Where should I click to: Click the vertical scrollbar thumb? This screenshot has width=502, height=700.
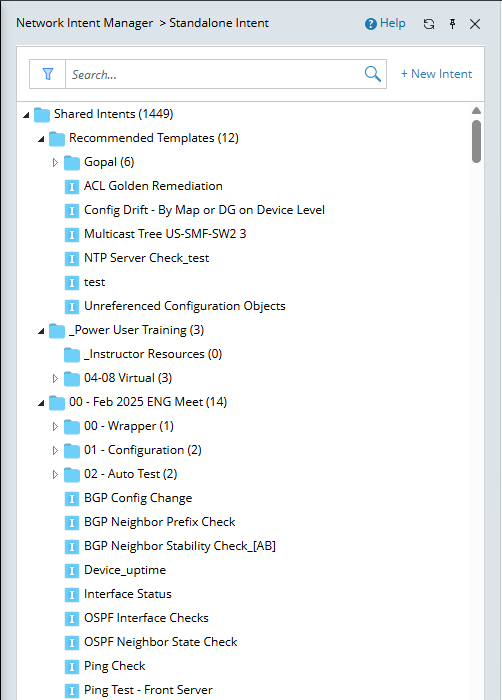point(477,141)
